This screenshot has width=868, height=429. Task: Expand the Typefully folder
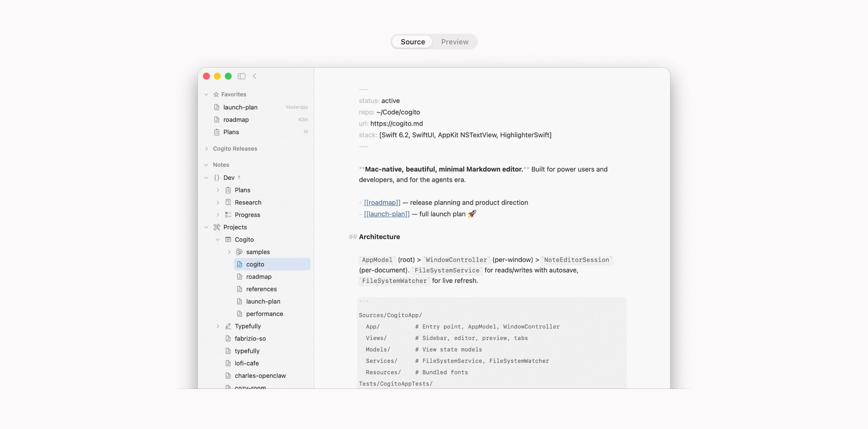coord(218,327)
